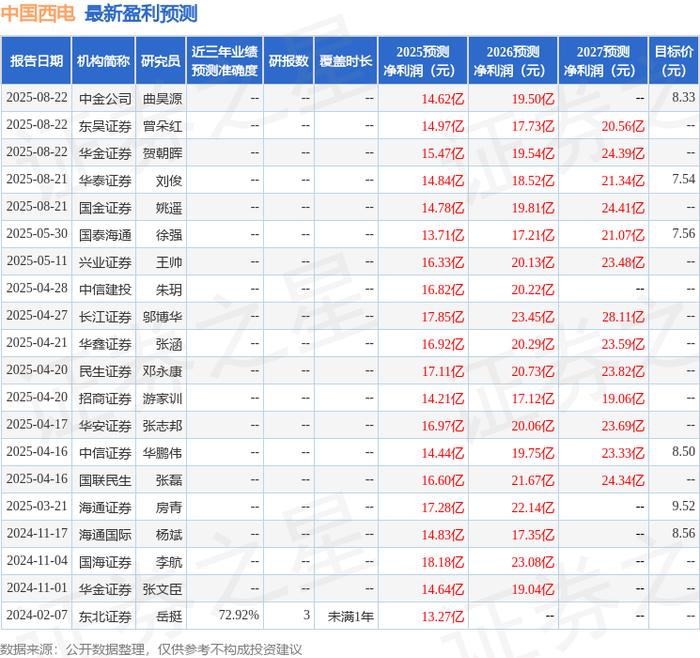The width and height of the screenshot is (700, 658).
Task: Select the 目标价 column header
Action: pos(674,61)
